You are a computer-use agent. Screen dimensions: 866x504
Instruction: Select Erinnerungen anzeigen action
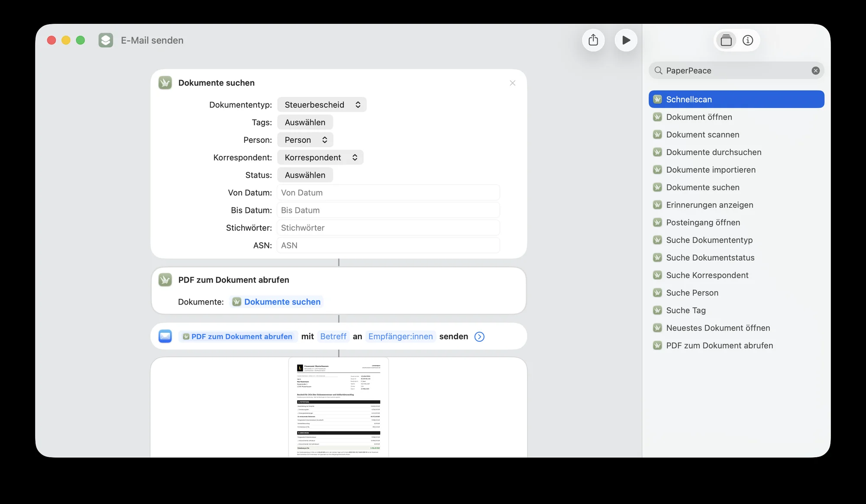click(736, 205)
